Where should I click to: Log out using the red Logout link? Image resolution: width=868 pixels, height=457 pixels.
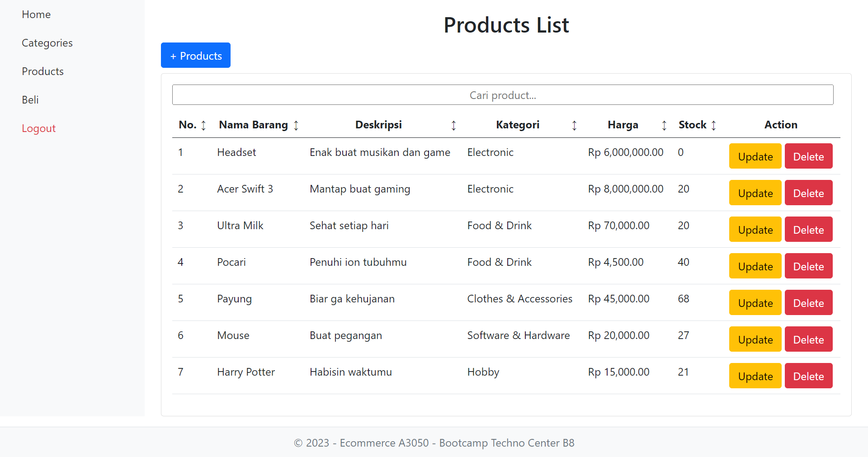(38, 128)
